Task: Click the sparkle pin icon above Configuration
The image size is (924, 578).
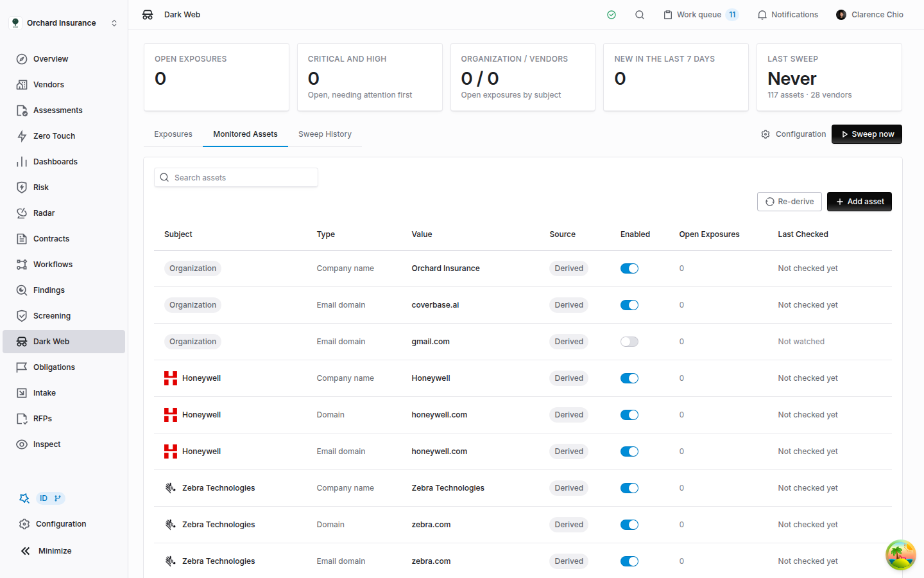Action: tap(24, 498)
